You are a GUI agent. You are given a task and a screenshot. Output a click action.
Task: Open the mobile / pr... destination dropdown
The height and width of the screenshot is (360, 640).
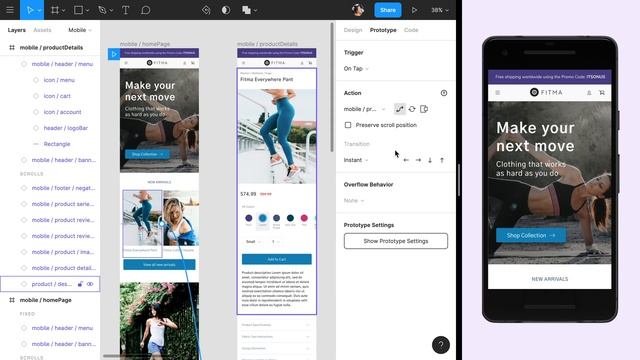(x=364, y=109)
